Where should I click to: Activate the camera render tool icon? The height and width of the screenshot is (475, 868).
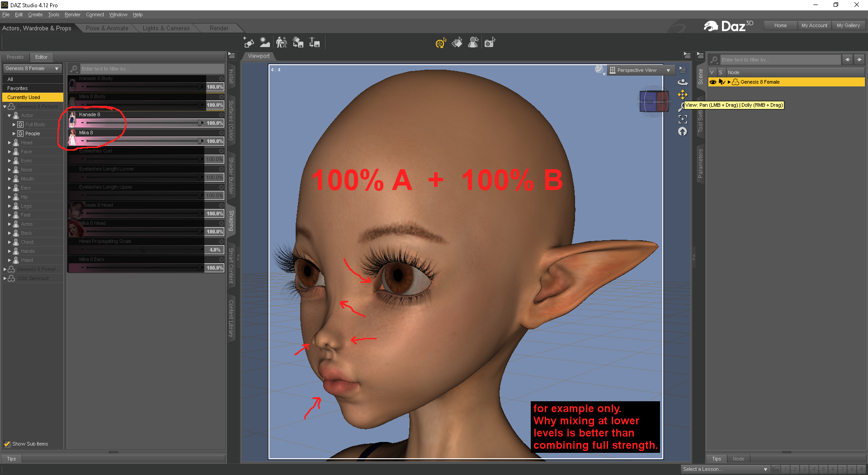coord(490,43)
